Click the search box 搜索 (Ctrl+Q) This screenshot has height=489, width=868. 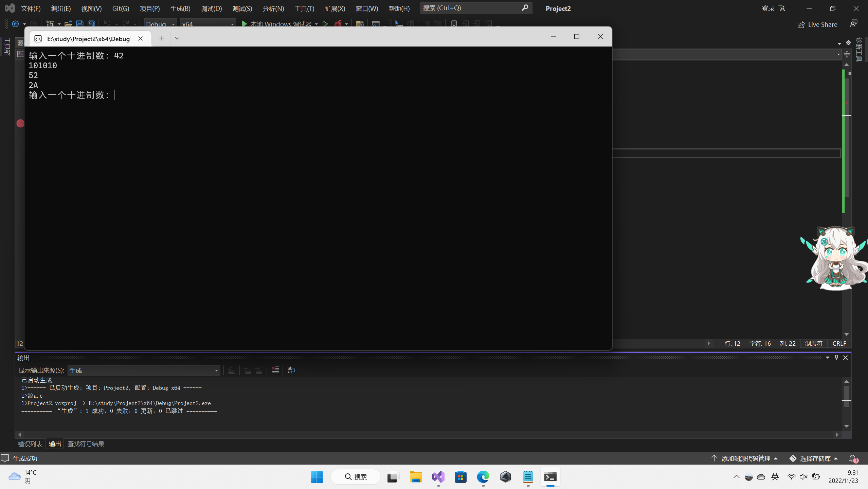[x=471, y=8]
